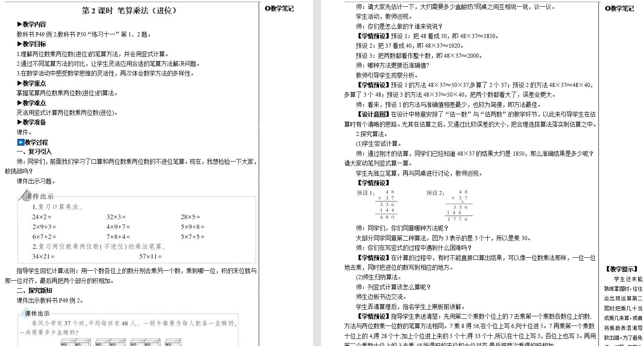
Task: Click the exercise 7×8+4=
Action: (118, 237)
